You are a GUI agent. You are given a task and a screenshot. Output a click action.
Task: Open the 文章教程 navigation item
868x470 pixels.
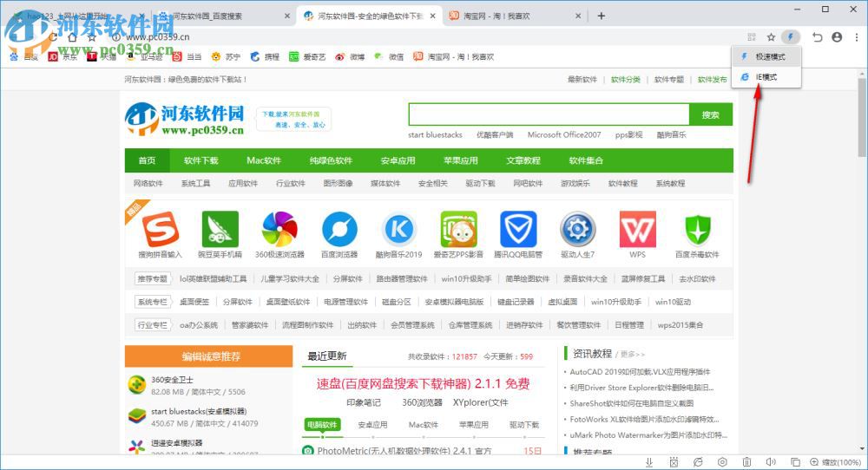(523, 160)
